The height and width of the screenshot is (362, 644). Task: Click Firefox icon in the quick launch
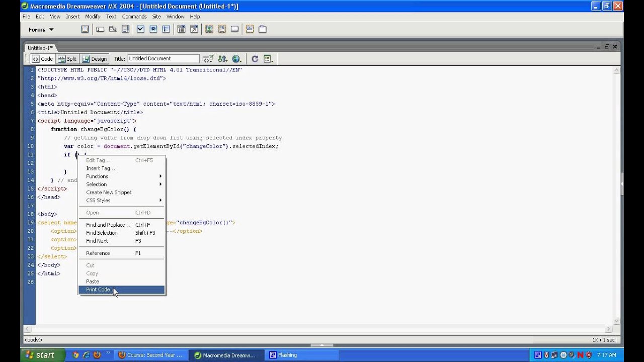coord(97,355)
